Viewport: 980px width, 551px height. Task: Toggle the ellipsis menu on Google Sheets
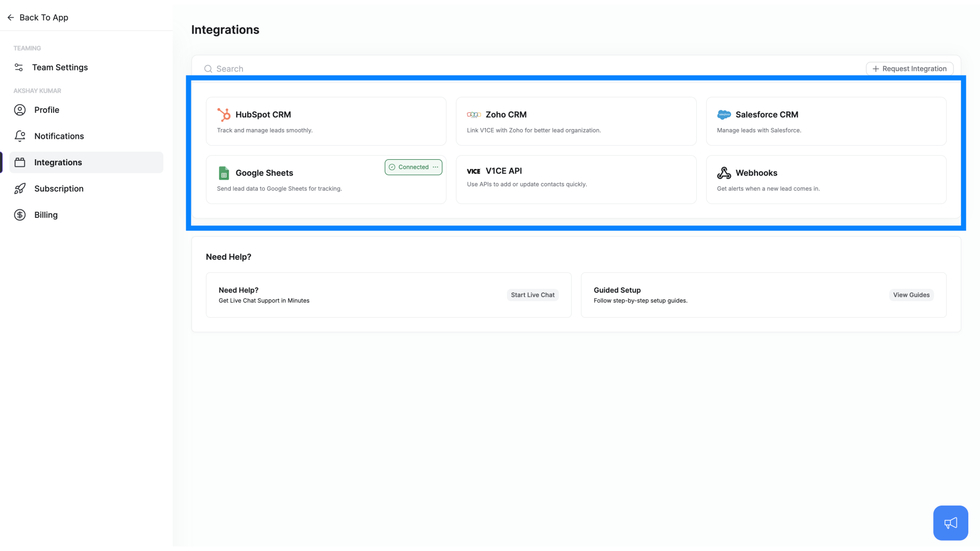[435, 167]
